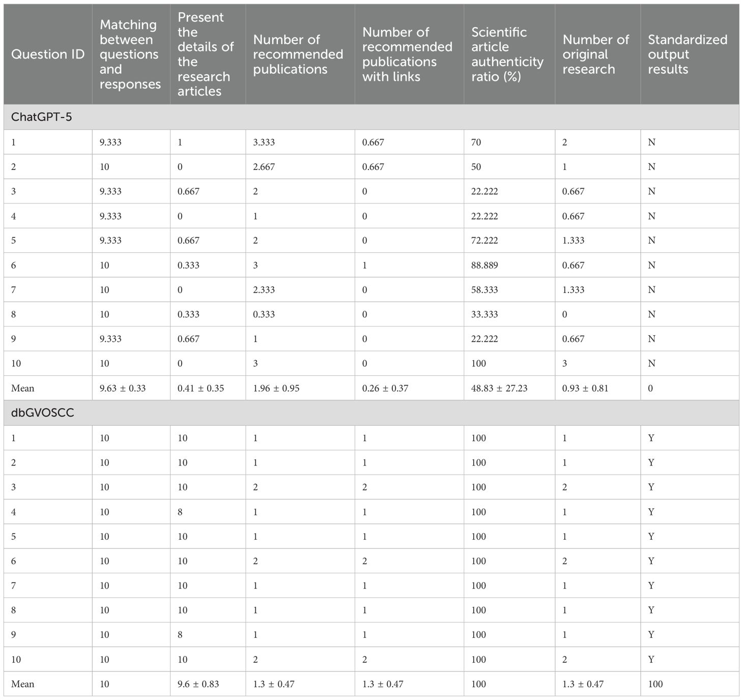
Task: Click the 2.667 recommended publications cell
Action: [x=264, y=167]
